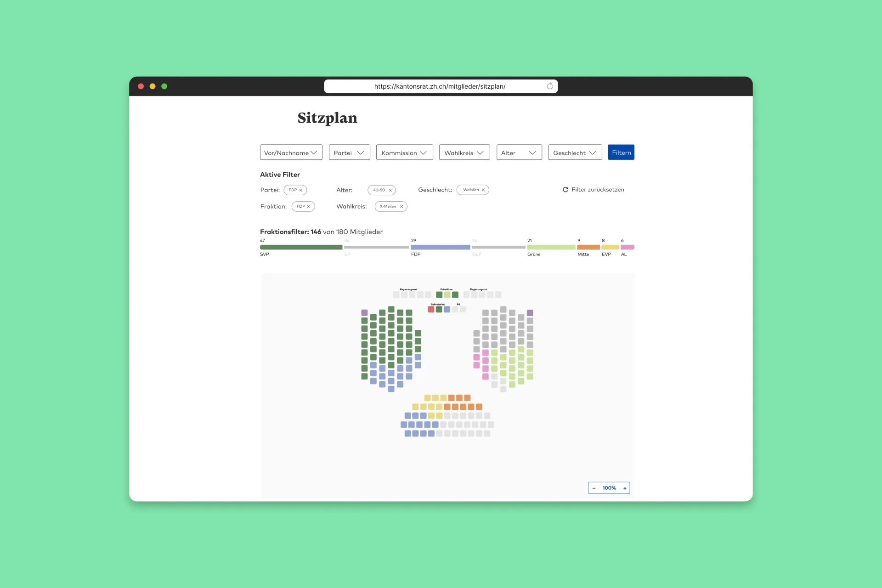Toggle the green SVP fraction bar

[x=301, y=247]
